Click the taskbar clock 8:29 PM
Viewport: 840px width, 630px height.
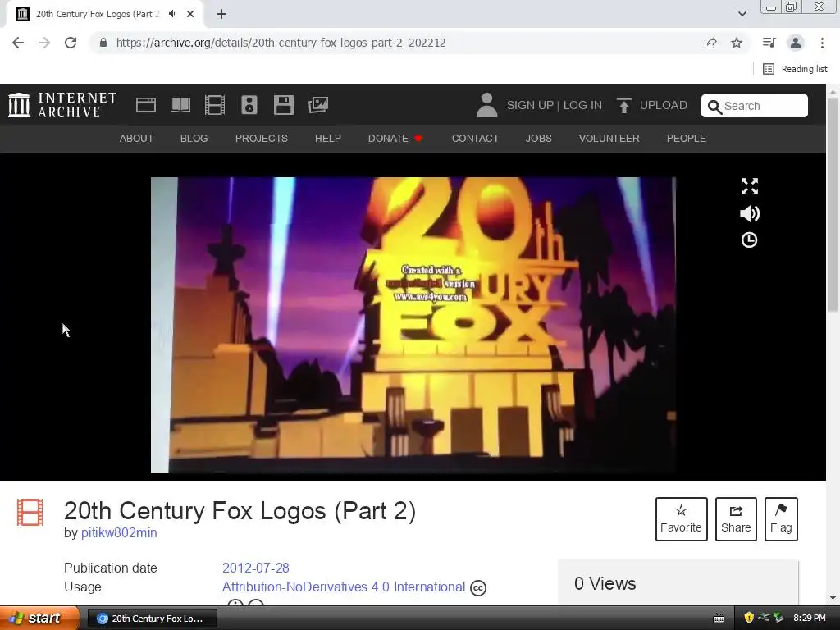coord(810,619)
